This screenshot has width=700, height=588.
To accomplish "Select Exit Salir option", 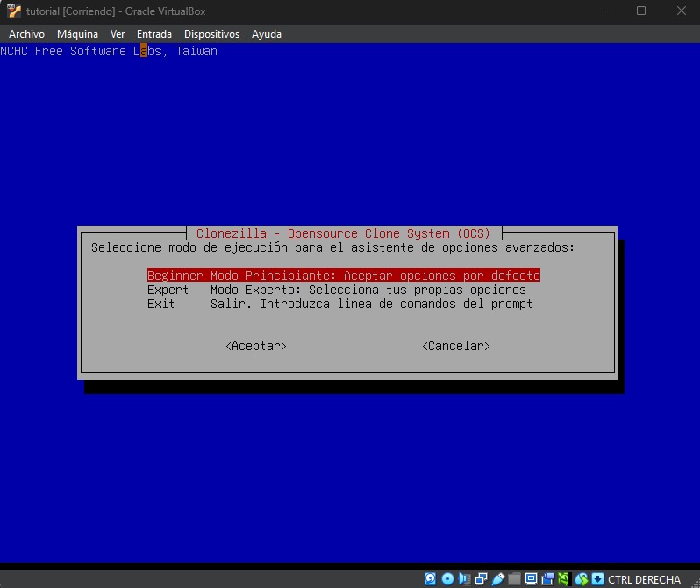I will coord(339,304).
